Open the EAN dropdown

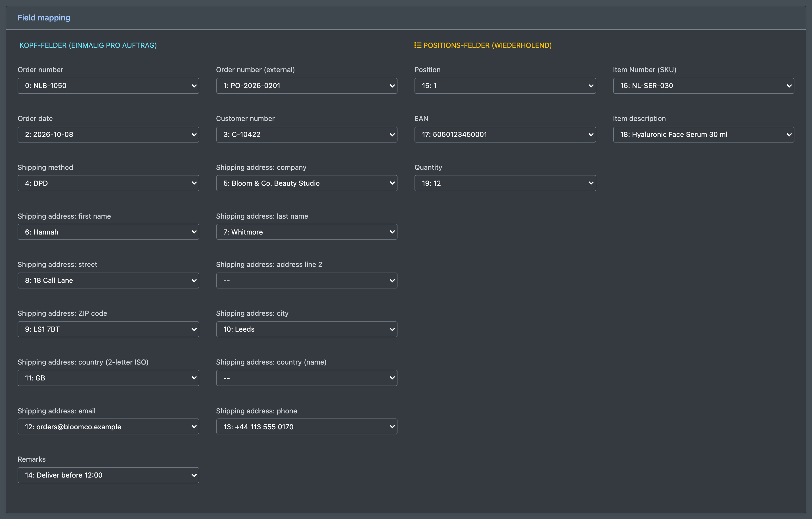[x=505, y=135]
